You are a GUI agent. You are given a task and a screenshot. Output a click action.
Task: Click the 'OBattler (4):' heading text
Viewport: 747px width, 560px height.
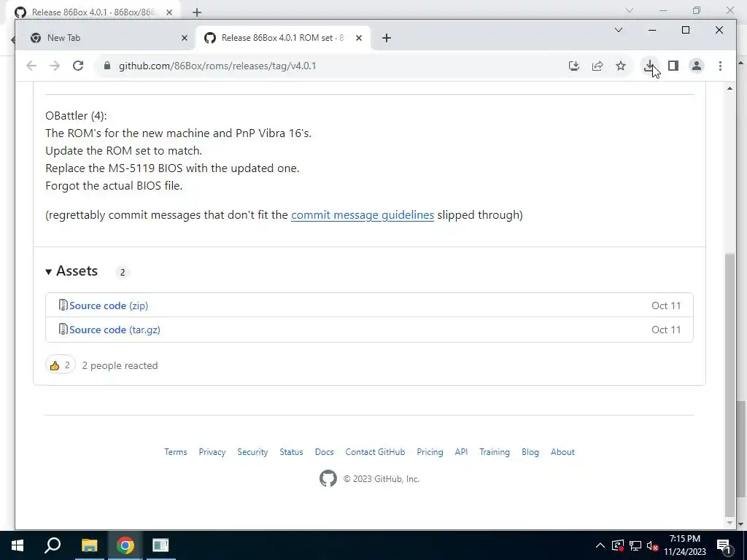pos(76,116)
